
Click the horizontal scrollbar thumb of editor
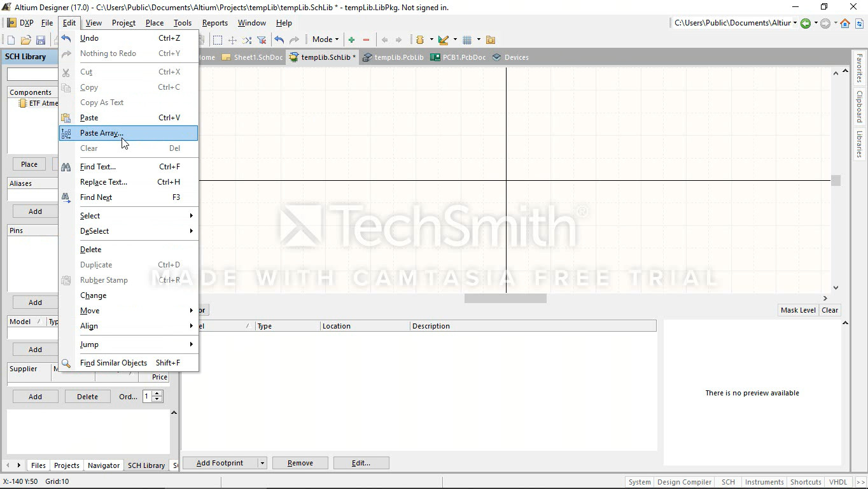[505, 298]
